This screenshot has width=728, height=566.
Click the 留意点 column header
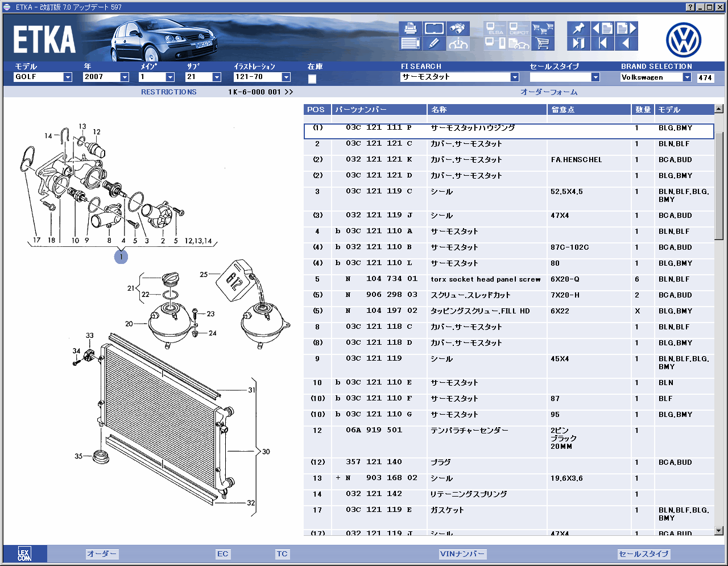[x=590, y=110]
